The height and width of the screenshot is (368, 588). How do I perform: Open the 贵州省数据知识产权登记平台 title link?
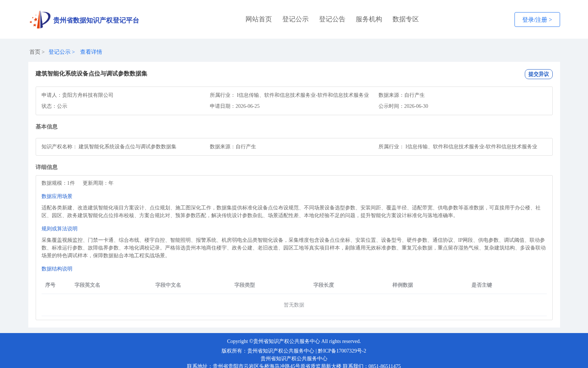pyautogui.click(x=96, y=20)
